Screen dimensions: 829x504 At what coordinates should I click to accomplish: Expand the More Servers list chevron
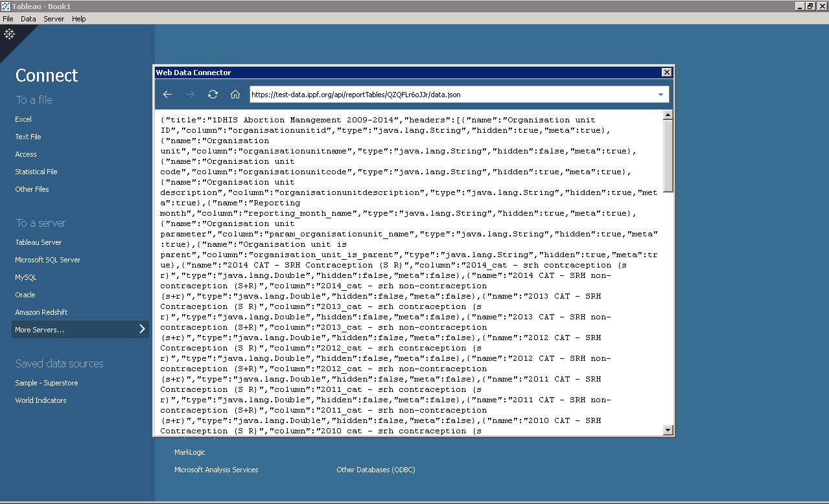[x=142, y=329]
